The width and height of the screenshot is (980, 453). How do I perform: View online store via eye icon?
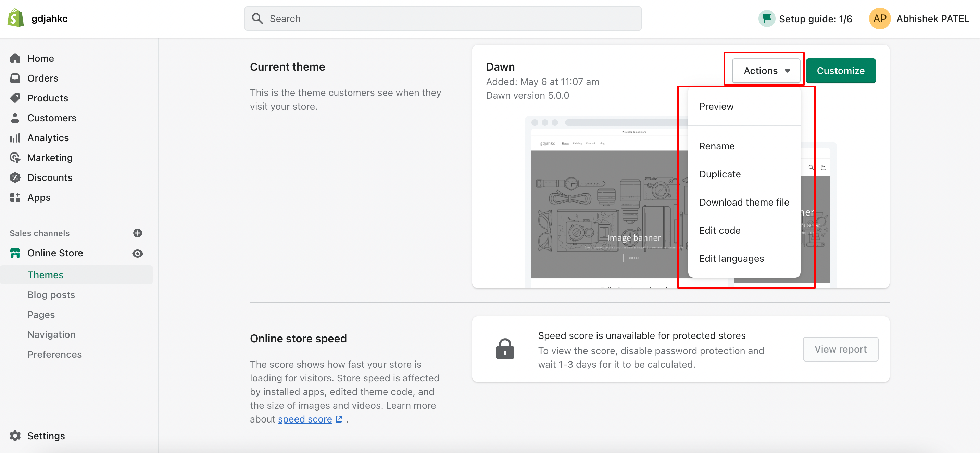click(x=138, y=254)
